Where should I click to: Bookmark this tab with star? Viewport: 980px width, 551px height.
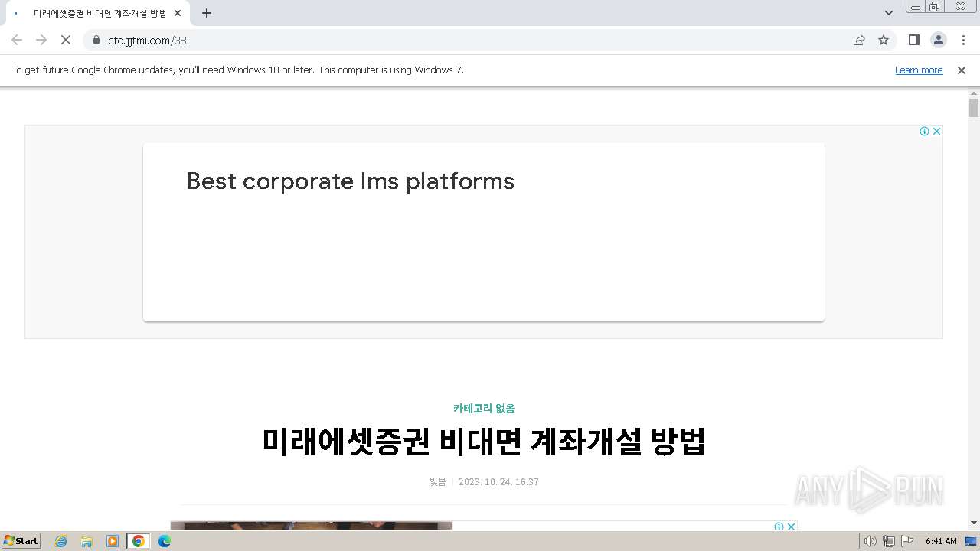(x=884, y=40)
